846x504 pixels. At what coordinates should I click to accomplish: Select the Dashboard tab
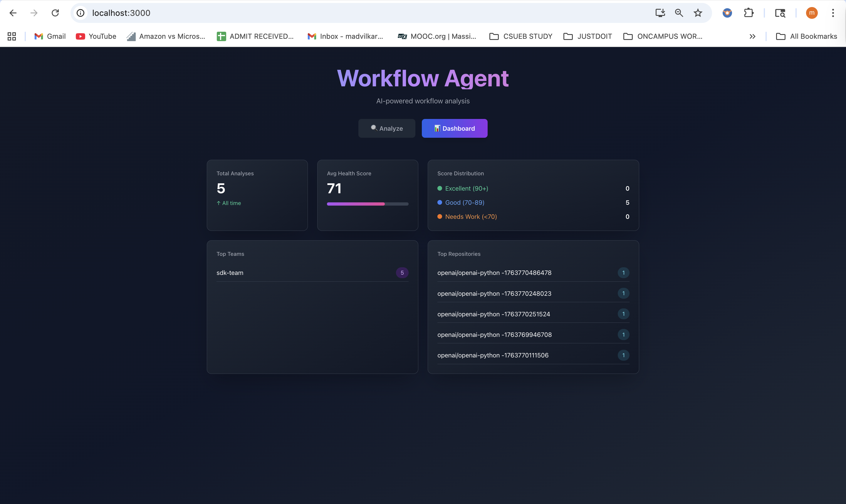tap(454, 128)
